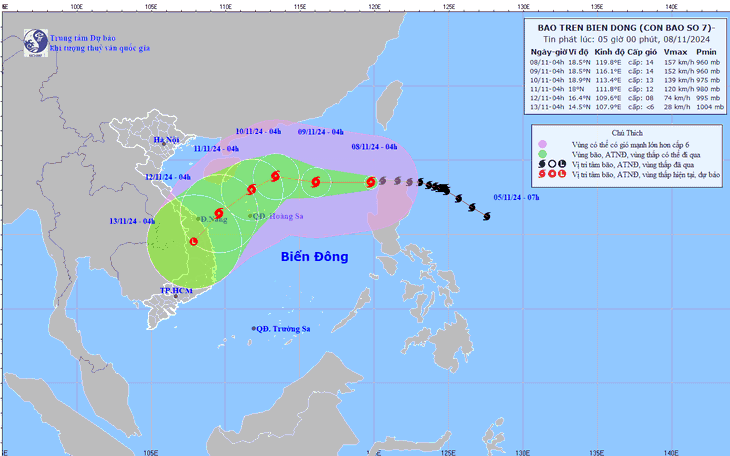Click the 'Hà Nội' city label
Viewport: 730px width, 456px height.
point(166,140)
